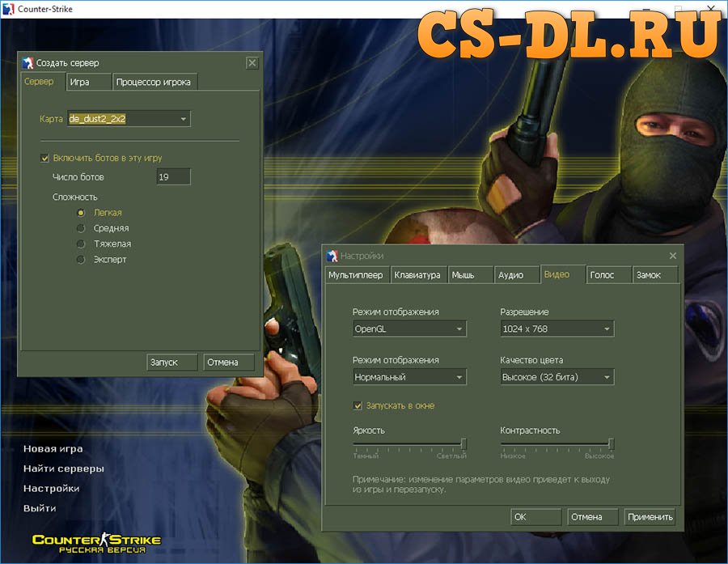Switch to the Игра tab

(88, 82)
